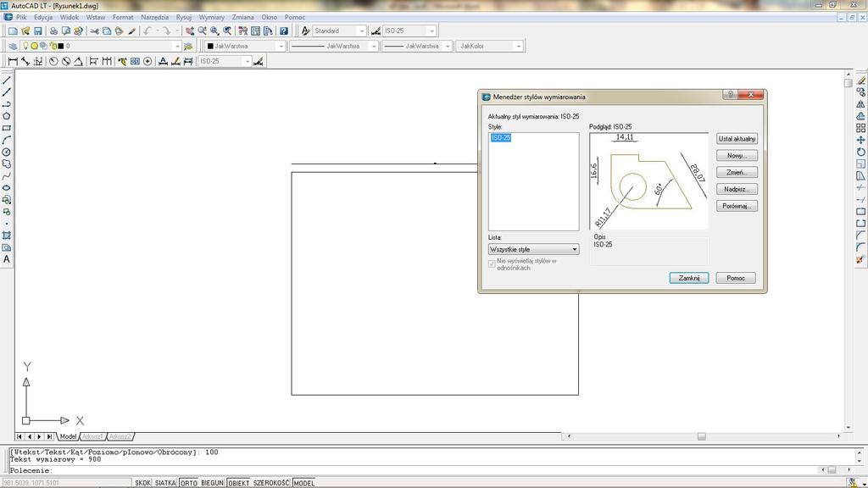Click the Plot (print) icon
The height and width of the screenshot is (488, 868).
click(53, 31)
